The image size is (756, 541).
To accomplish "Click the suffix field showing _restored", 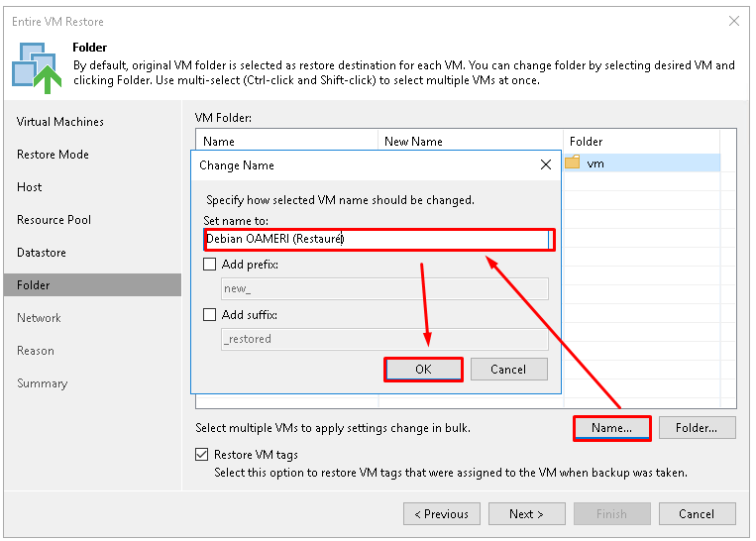I will coord(384,339).
